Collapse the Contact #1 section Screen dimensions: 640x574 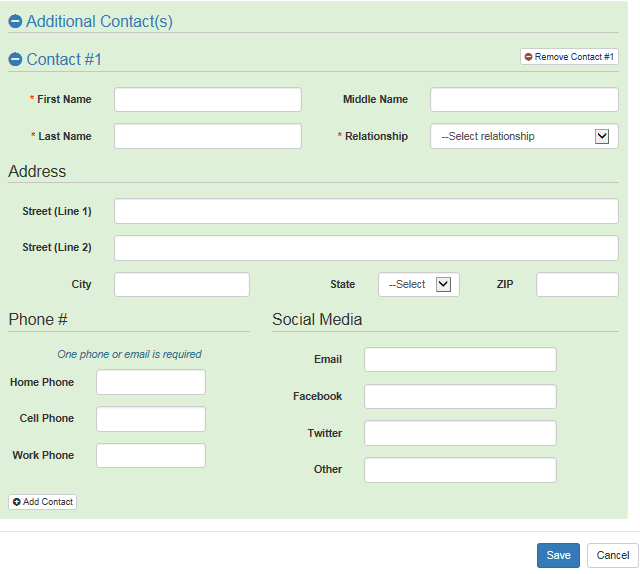(15, 60)
